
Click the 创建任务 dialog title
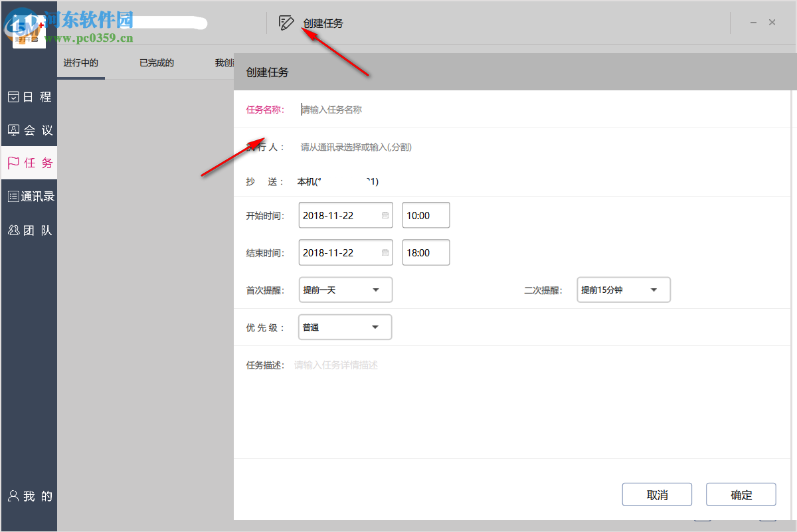[267, 72]
